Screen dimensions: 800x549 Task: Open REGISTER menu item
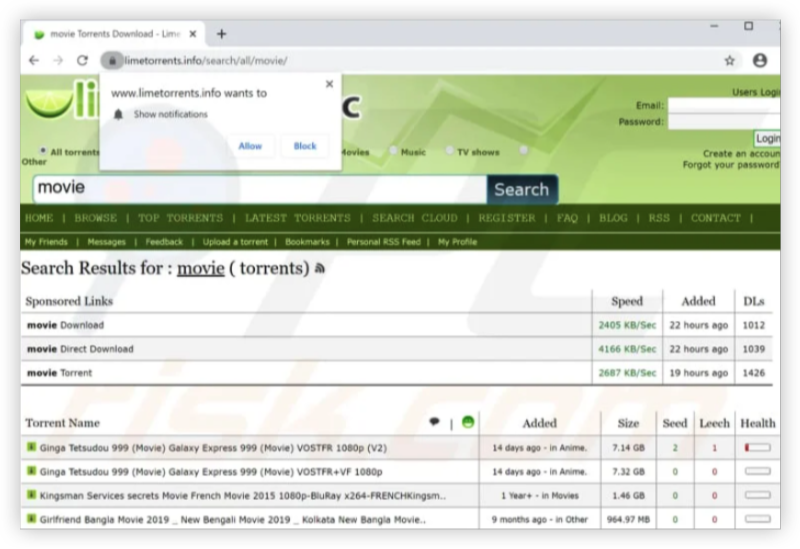[507, 218]
